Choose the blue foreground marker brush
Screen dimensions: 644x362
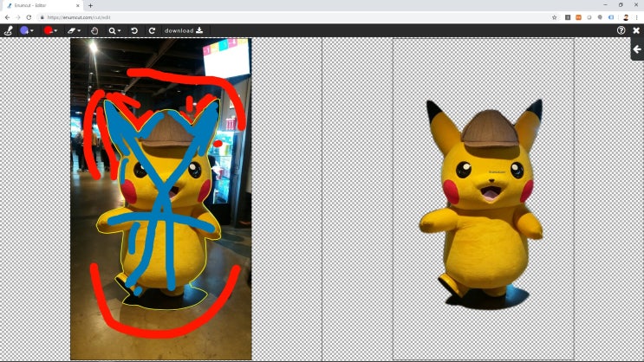pyautogui.click(x=24, y=30)
